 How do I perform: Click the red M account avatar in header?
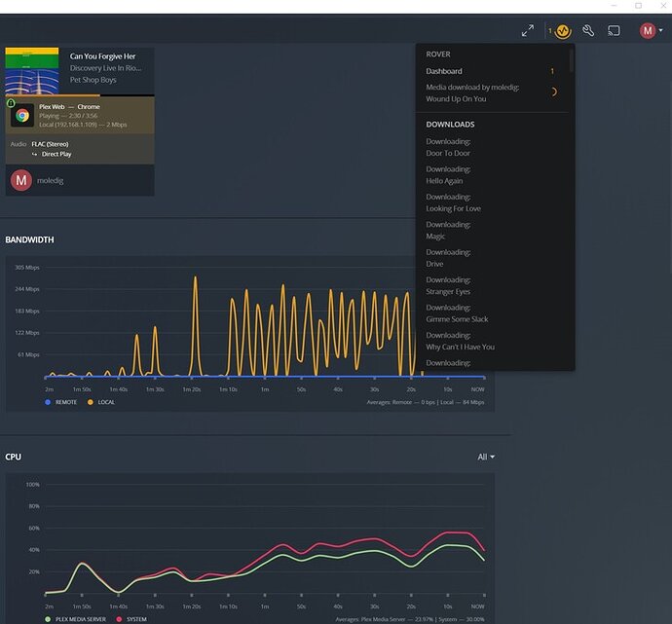point(648,31)
